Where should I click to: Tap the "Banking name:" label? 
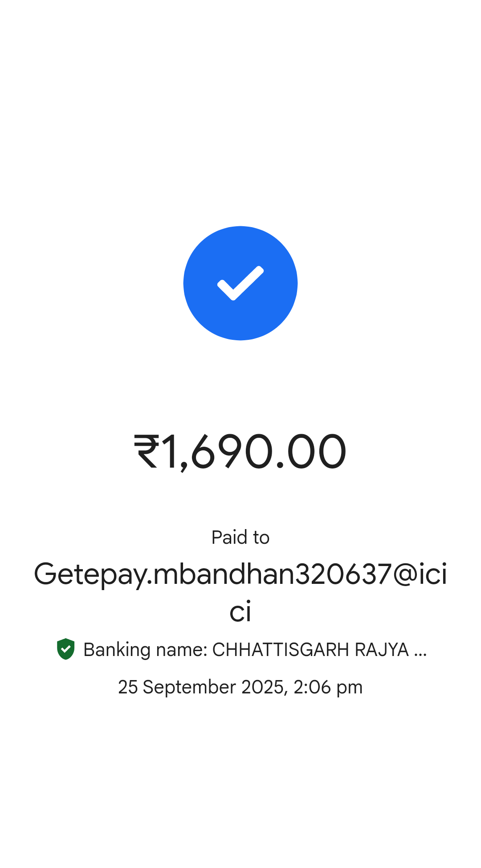point(146,650)
